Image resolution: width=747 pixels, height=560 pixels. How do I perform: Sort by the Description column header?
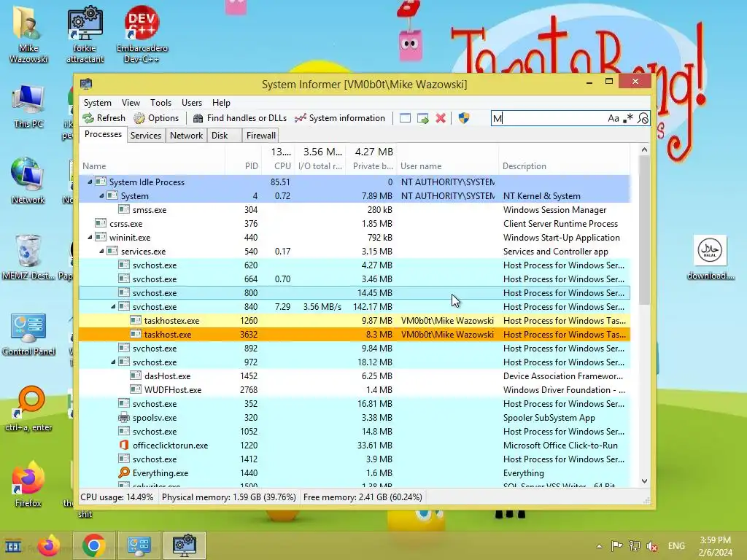[565, 166]
